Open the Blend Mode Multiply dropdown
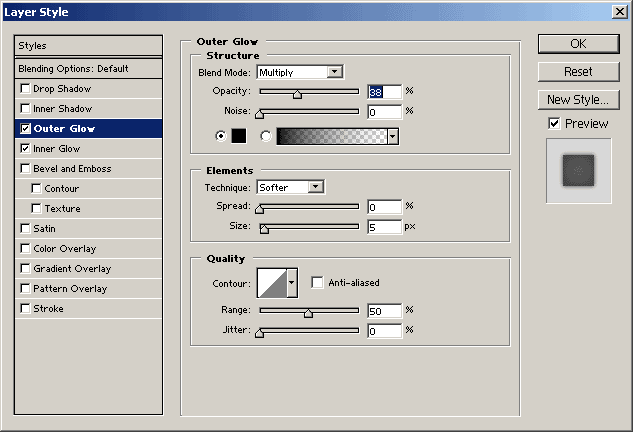633x432 pixels. 300,73
